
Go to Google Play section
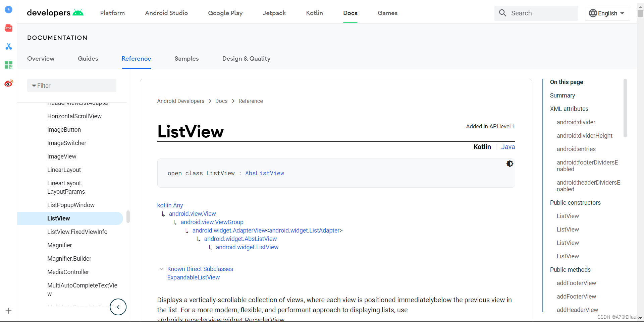(x=225, y=13)
